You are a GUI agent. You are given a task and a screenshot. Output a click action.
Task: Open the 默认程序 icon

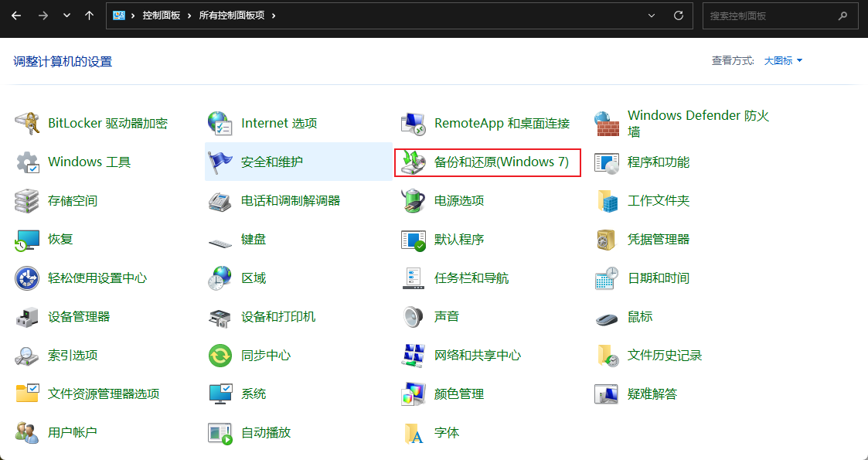coord(414,240)
